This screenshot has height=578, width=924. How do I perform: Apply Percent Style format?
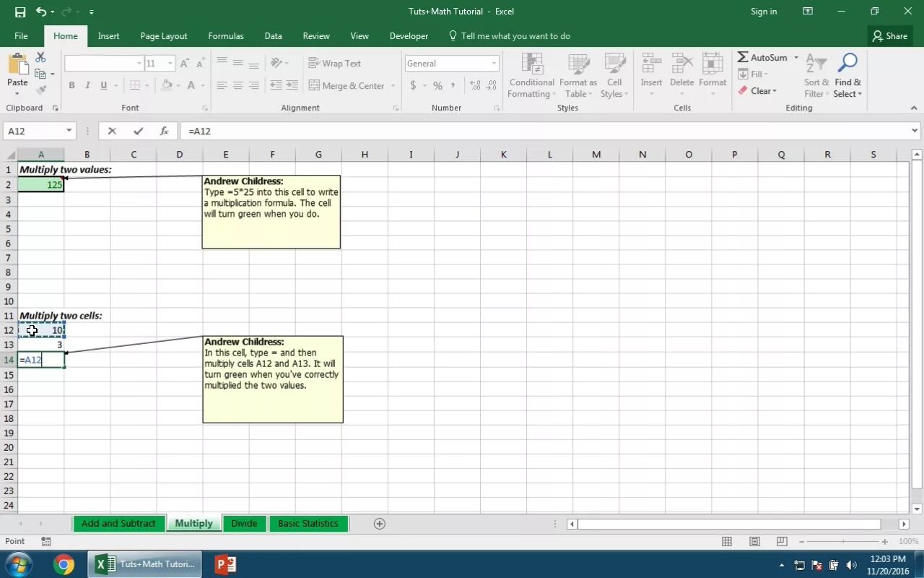[437, 85]
